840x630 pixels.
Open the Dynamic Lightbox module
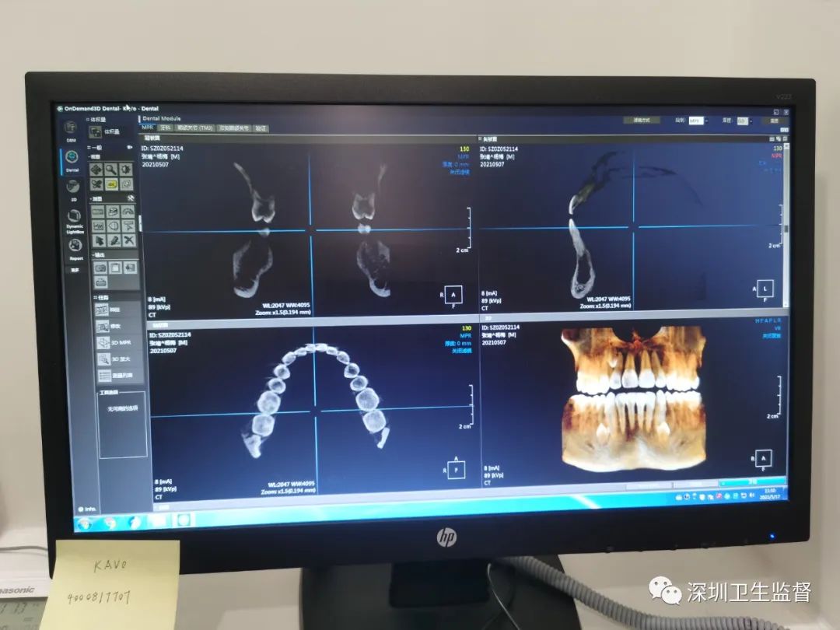pos(74,218)
